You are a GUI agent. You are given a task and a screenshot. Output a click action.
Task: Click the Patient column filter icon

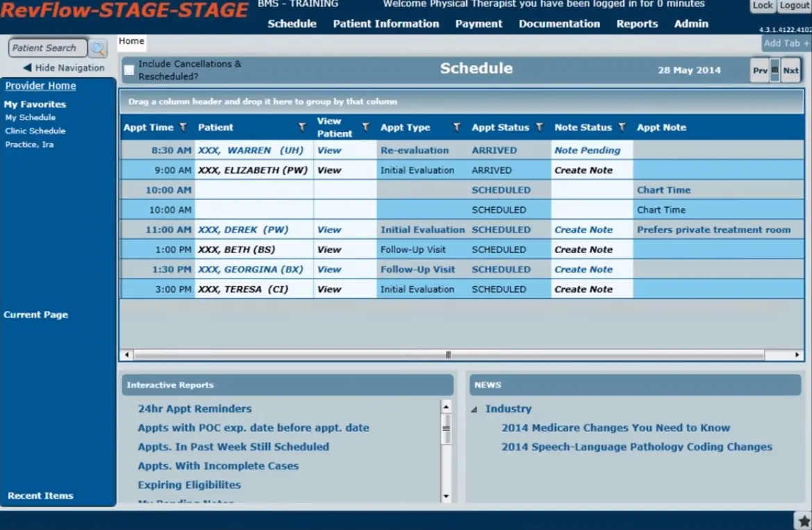pyautogui.click(x=302, y=127)
